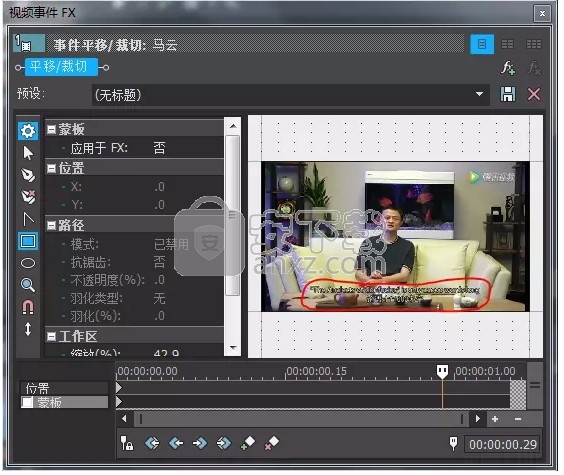Image resolution: width=564 pixels, height=475 pixels.
Task: Click the playhead cursor marker
Action: tap(442, 371)
